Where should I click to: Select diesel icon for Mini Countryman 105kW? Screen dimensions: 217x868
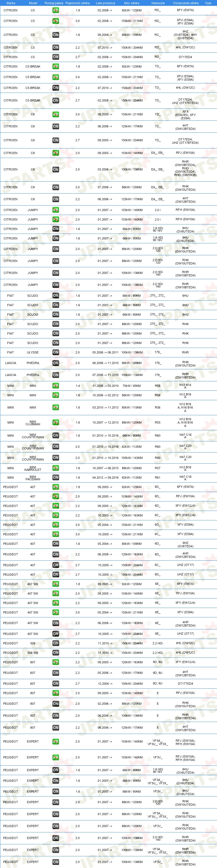(x=55, y=458)
